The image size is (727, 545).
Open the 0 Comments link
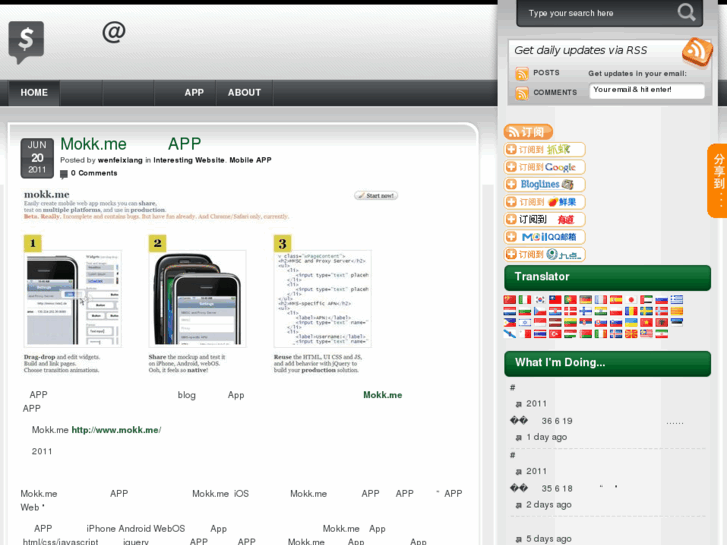pos(94,173)
